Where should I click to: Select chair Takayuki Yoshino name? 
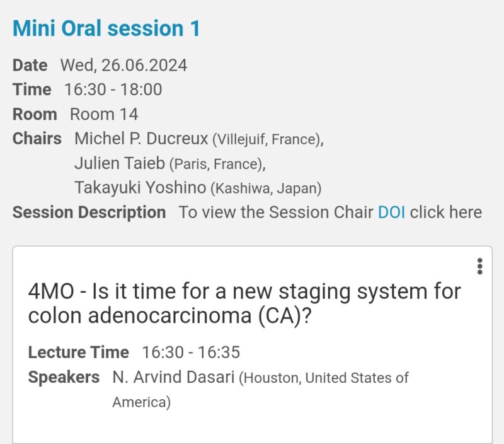tap(140, 187)
